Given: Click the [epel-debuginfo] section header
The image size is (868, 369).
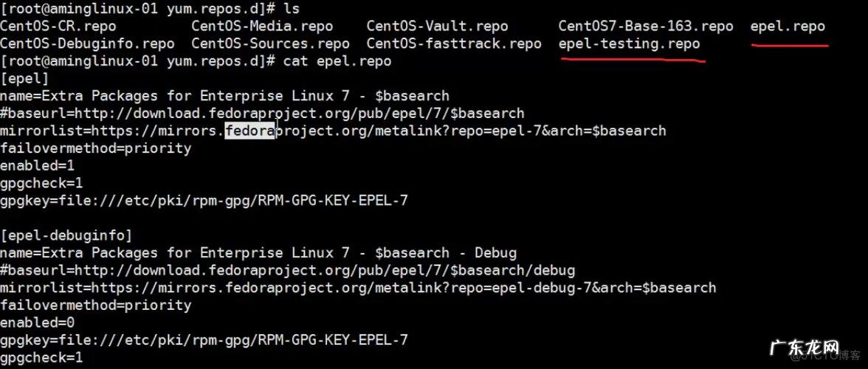Looking at the screenshot, I should 66,235.
